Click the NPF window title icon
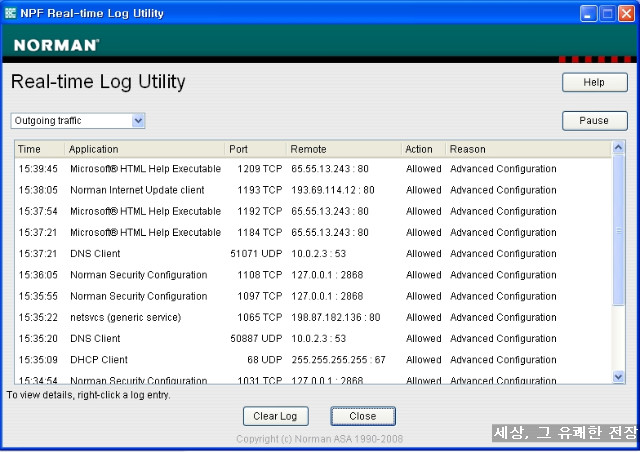Screen dimensions: 640x452 tap(10, 13)
